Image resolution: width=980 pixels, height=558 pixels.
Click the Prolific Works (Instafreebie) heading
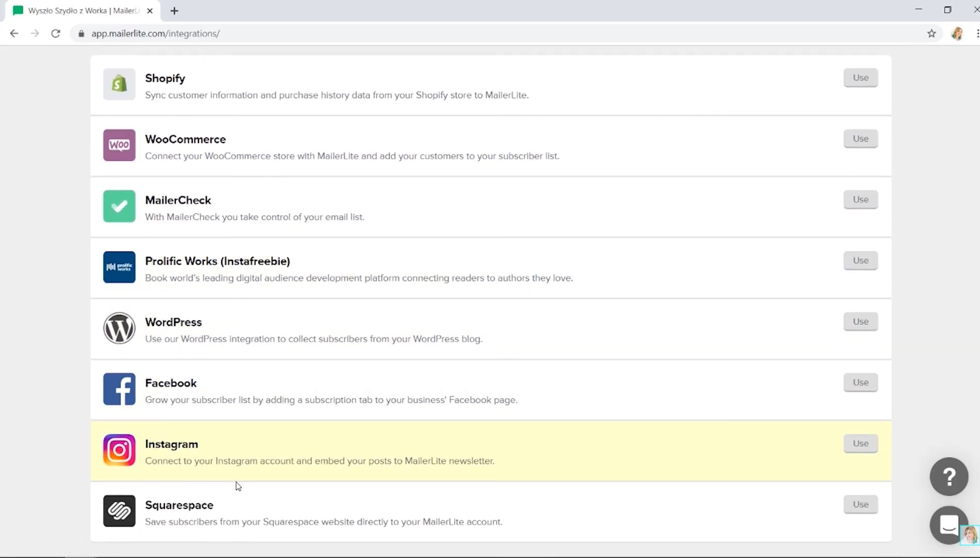218,261
